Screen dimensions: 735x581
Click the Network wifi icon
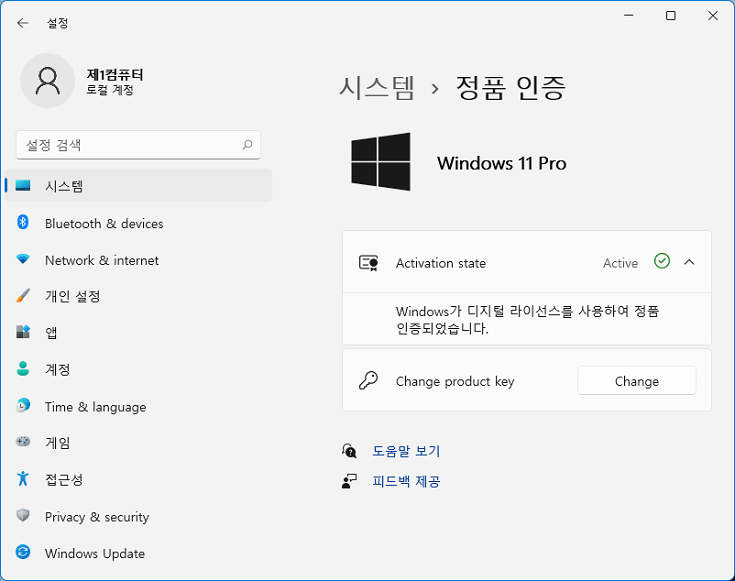point(23,259)
